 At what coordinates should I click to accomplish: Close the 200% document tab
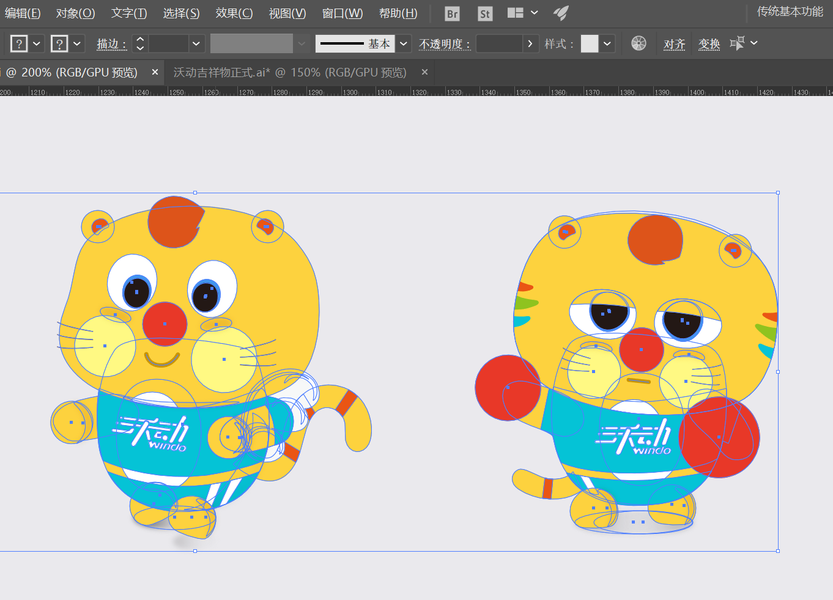click(155, 72)
